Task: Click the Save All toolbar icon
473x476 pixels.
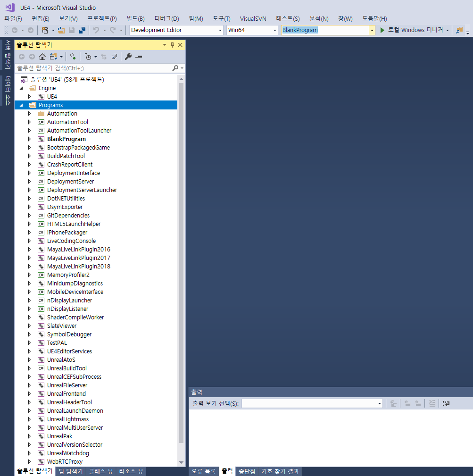Action: click(x=82, y=30)
